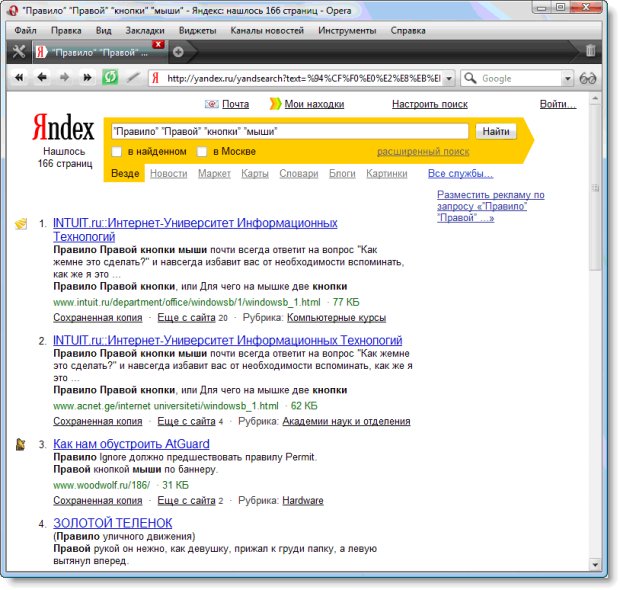Click the glasses view icon
Image resolution: width=620 pixels, height=590 pixels.
pyautogui.click(x=588, y=79)
